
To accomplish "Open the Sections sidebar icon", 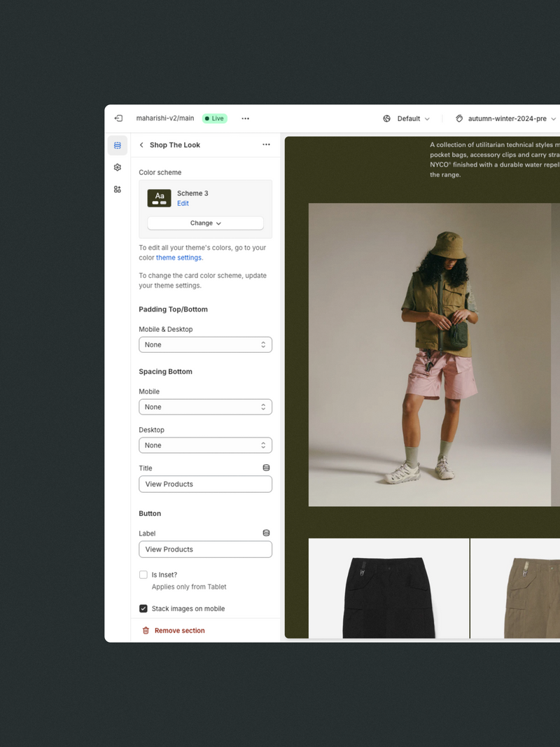I will [118, 146].
